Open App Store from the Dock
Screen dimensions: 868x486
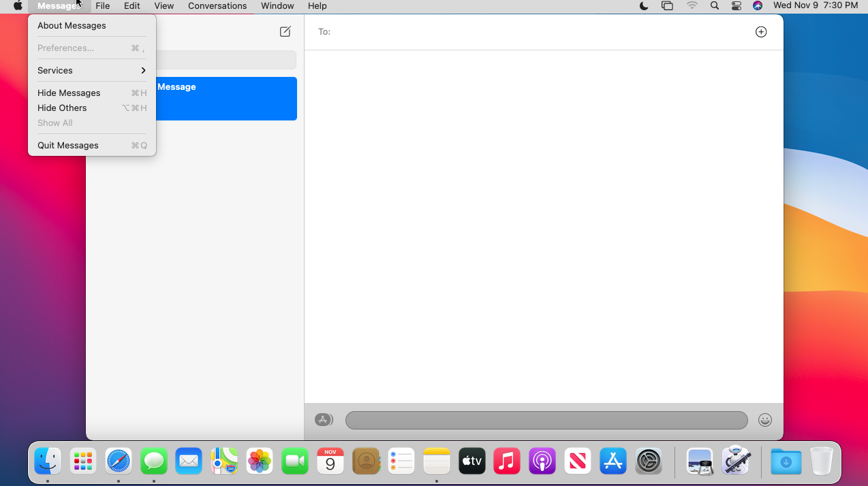[613, 461]
